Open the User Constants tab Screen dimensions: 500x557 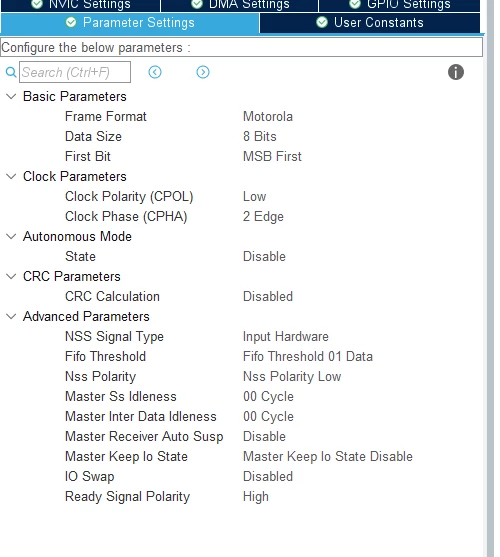(370, 23)
